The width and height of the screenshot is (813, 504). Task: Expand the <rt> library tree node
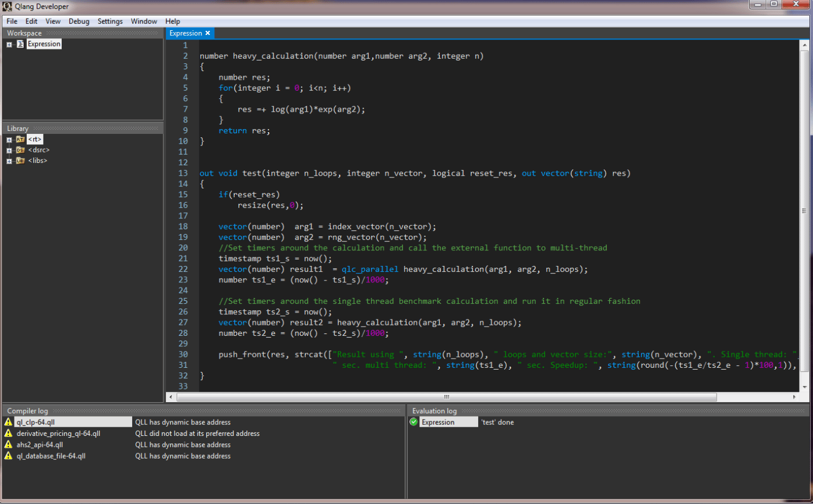(x=9, y=140)
